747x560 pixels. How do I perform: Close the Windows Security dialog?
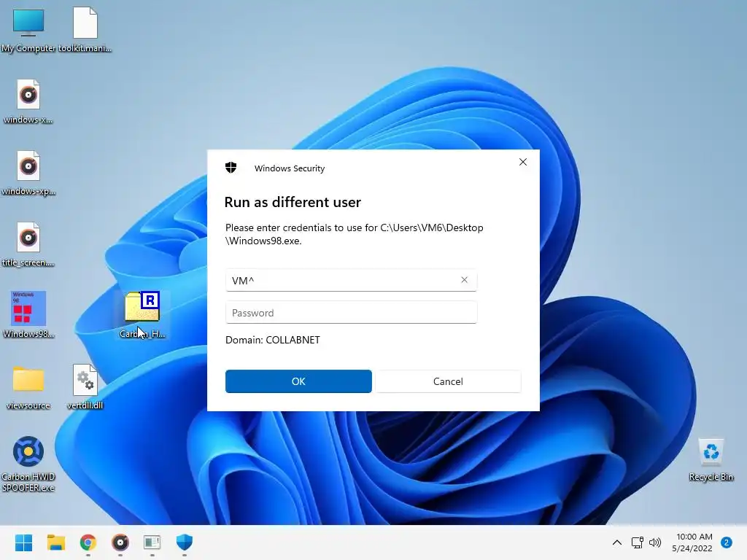pos(523,162)
